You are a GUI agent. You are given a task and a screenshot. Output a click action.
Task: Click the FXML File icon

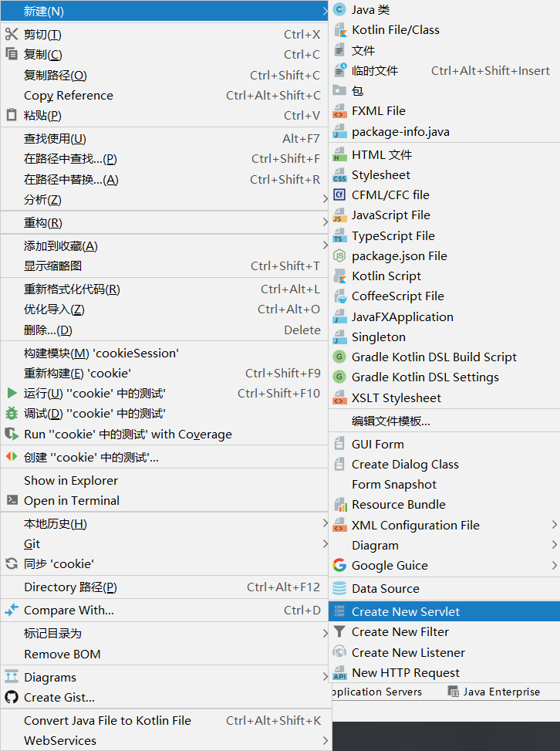coord(339,110)
